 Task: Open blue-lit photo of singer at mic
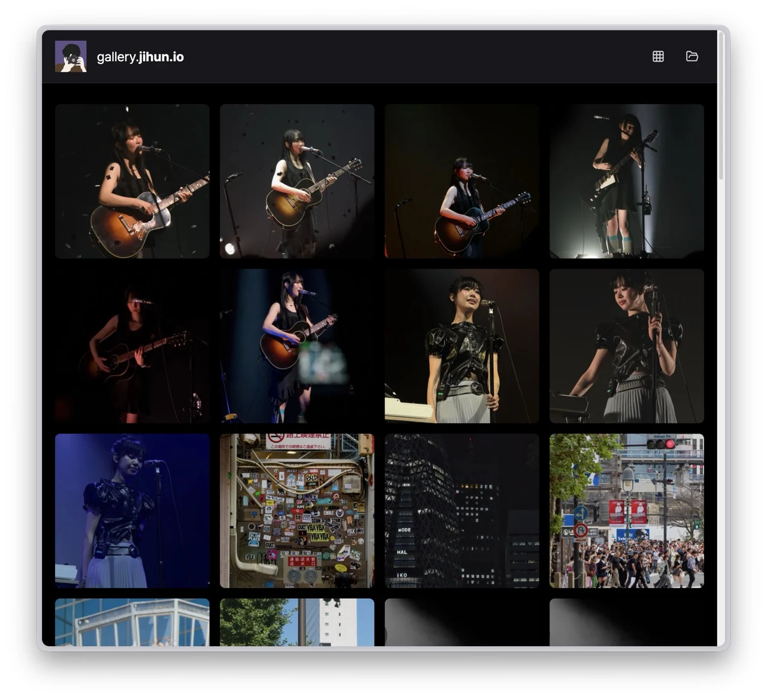(x=132, y=511)
